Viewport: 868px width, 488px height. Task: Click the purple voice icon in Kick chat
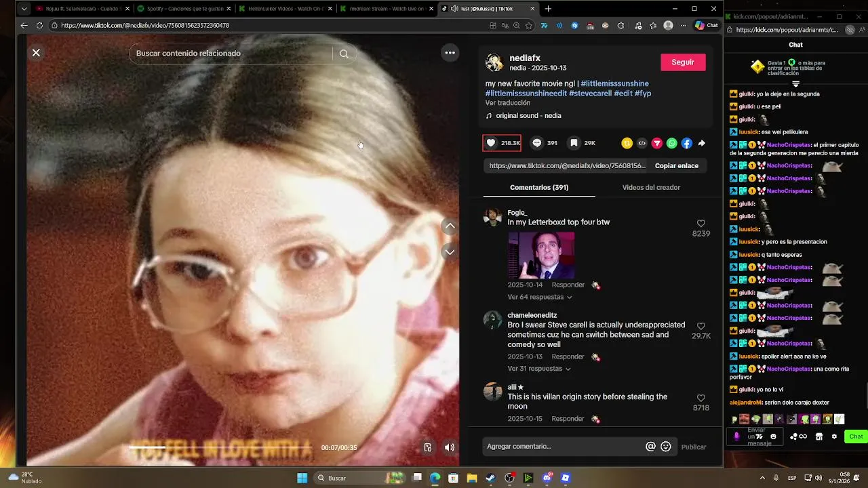click(x=736, y=436)
